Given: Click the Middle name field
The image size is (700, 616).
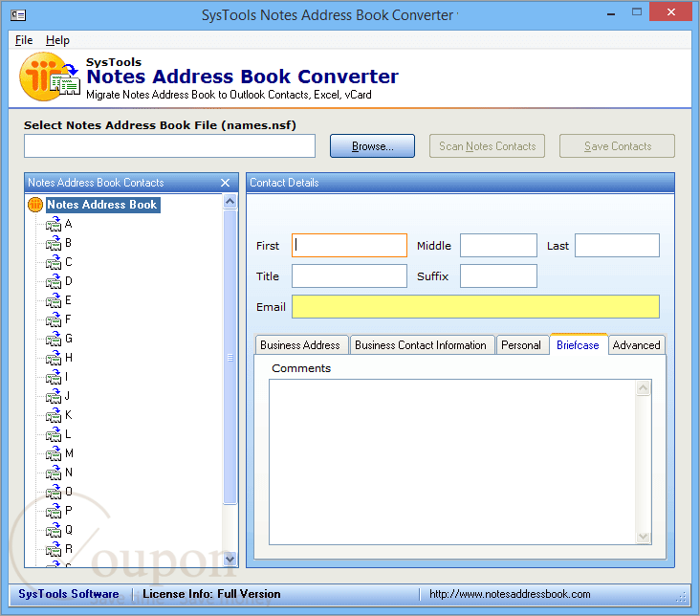Looking at the screenshot, I should pyautogui.click(x=498, y=245).
